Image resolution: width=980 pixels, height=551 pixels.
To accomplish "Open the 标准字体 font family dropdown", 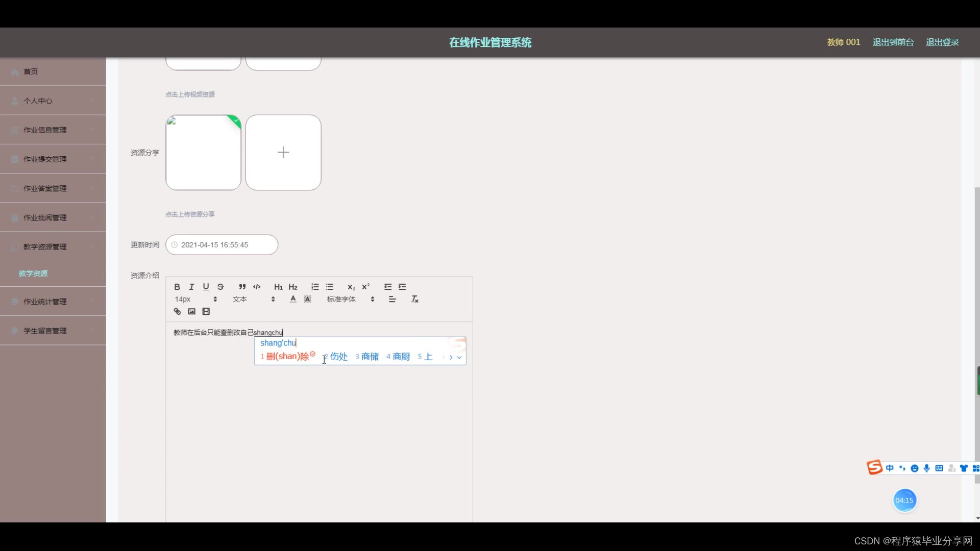I will pyautogui.click(x=351, y=299).
